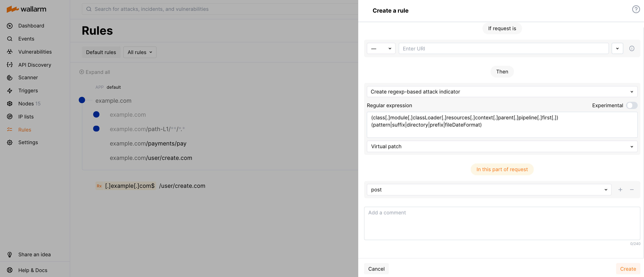
Task: Select example.com/path-L1/**/*.* branch
Action: [x=147, y=129]
